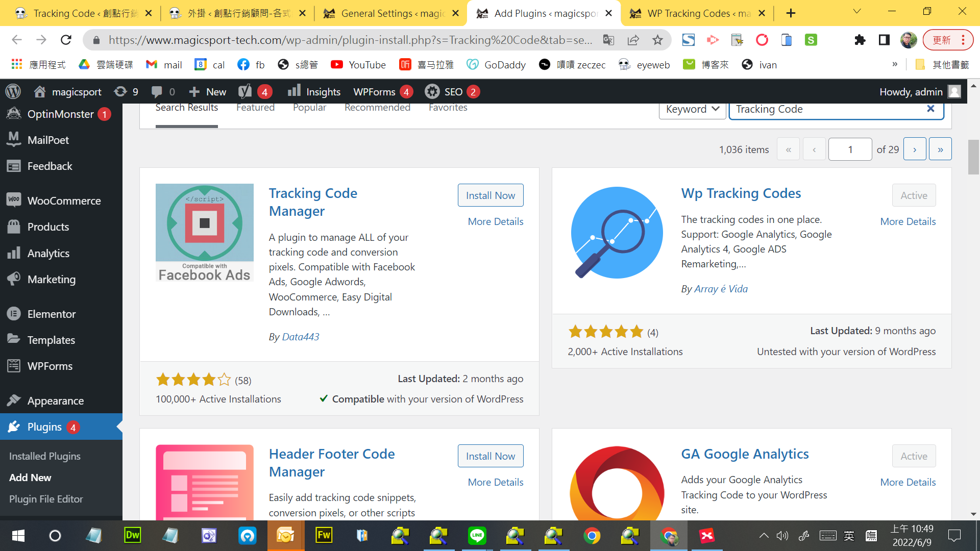980x551 pixels.
Task: Open LINE app from taskbar
Action: [x=477, y=535]
